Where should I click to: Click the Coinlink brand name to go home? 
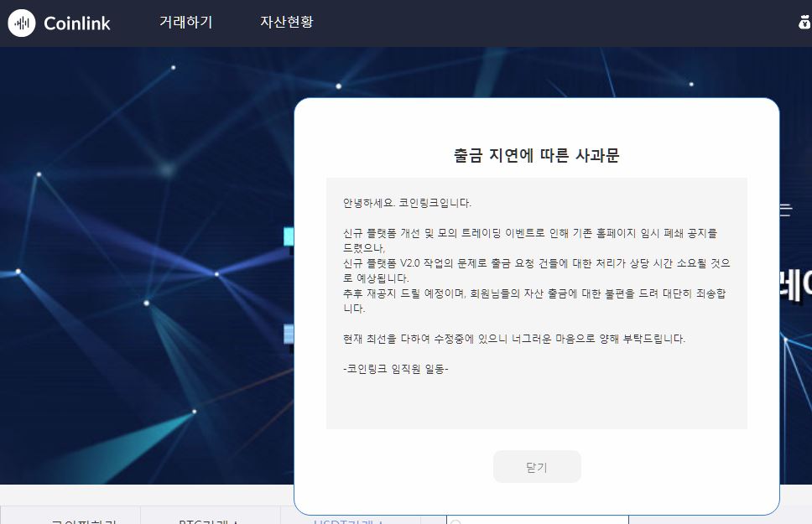pos(75,23)
